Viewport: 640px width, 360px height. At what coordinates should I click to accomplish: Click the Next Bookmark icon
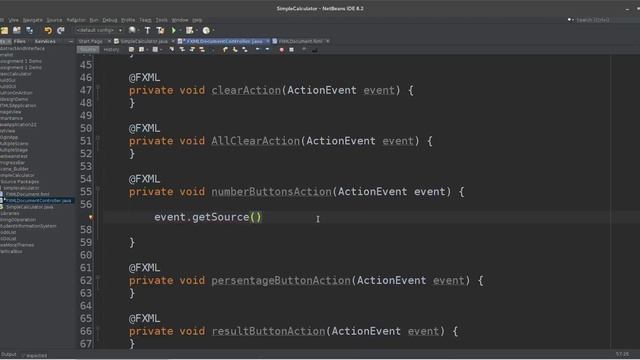235,50
